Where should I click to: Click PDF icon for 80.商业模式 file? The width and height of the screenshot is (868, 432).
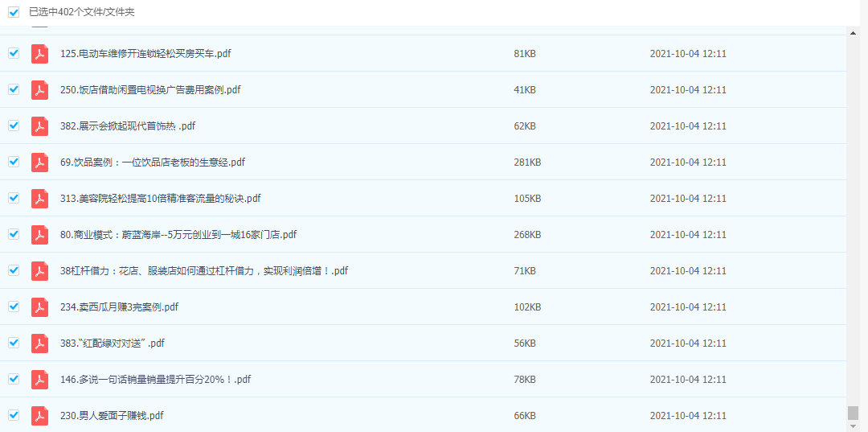(x=39, y=235)
